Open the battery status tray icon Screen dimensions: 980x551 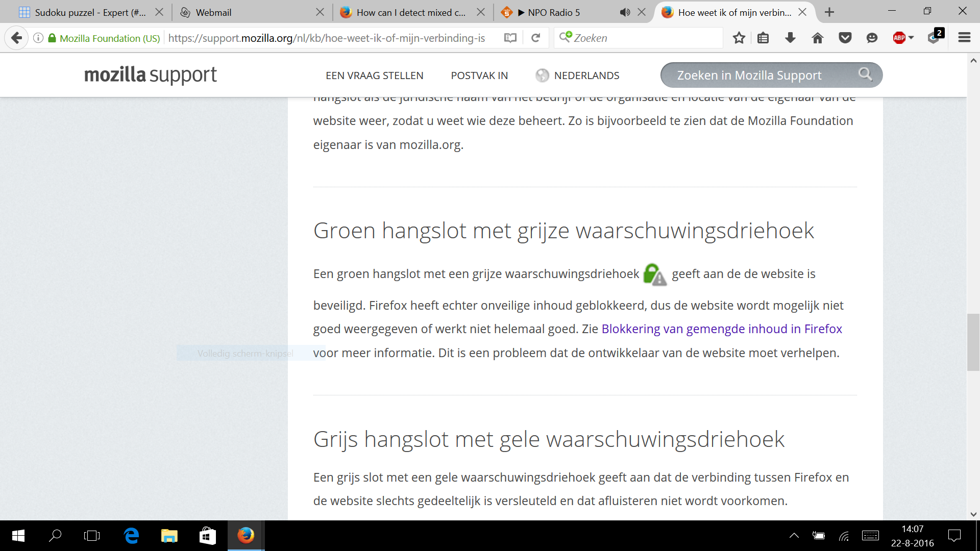[x=819, y=536]
